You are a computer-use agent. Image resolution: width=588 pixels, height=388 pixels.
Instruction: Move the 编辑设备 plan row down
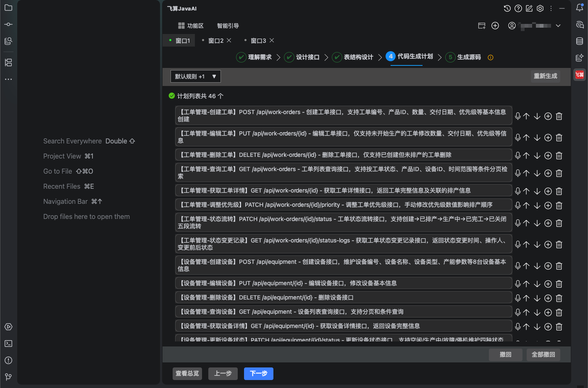coord(537,284)
